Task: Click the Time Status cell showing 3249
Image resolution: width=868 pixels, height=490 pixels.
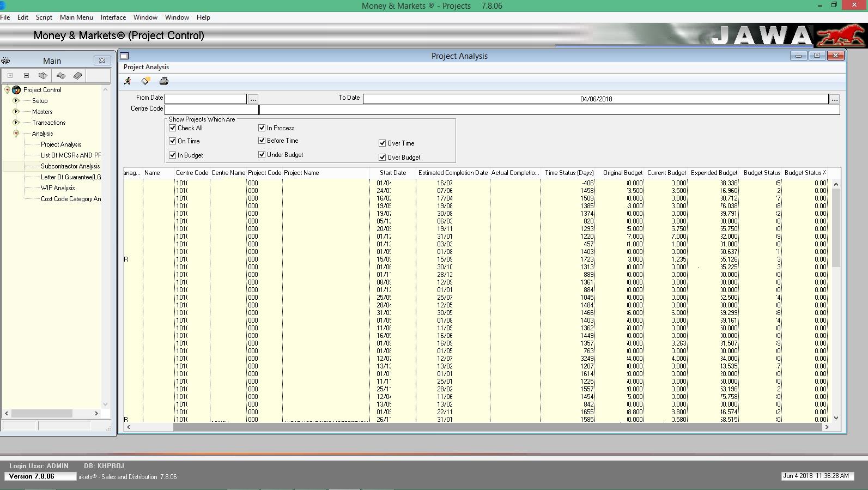Action: click(568, 359)
